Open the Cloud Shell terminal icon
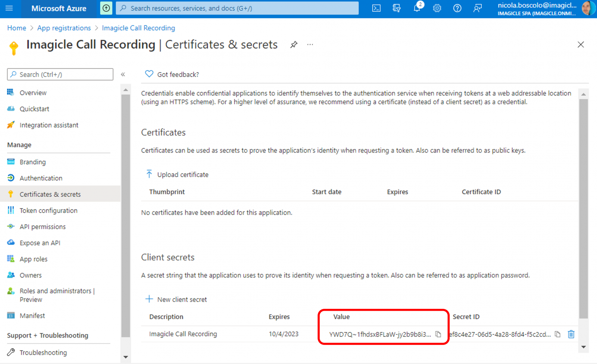This screenshot has height=364, width=597. pos(376,8)
